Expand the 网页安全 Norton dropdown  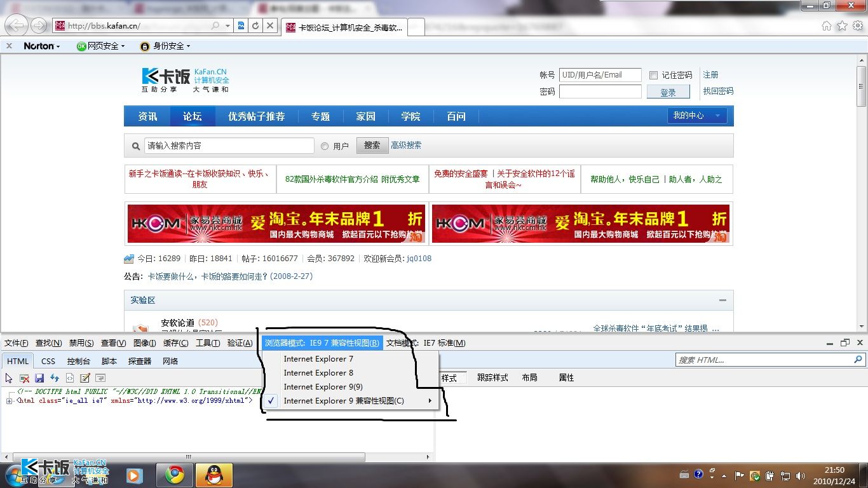coord(100,46)
